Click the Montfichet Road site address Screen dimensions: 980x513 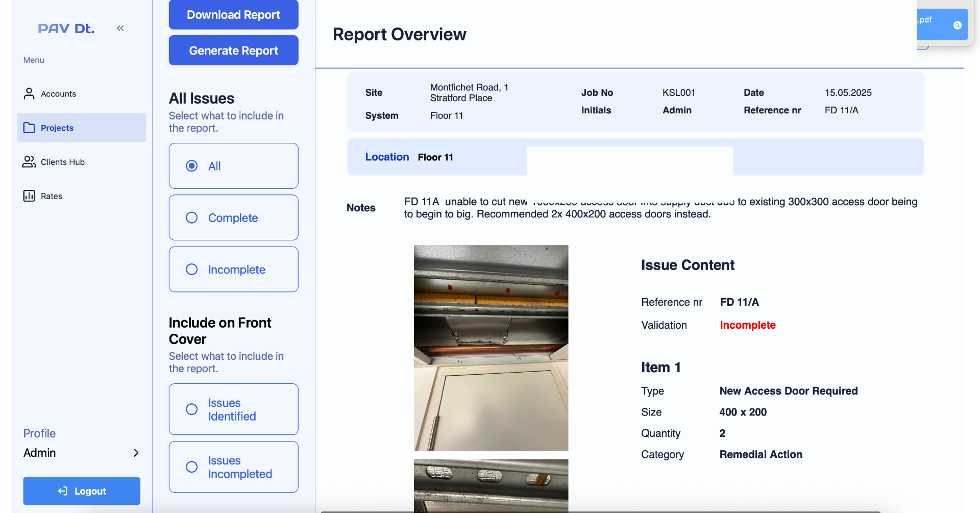click(469, 92)
